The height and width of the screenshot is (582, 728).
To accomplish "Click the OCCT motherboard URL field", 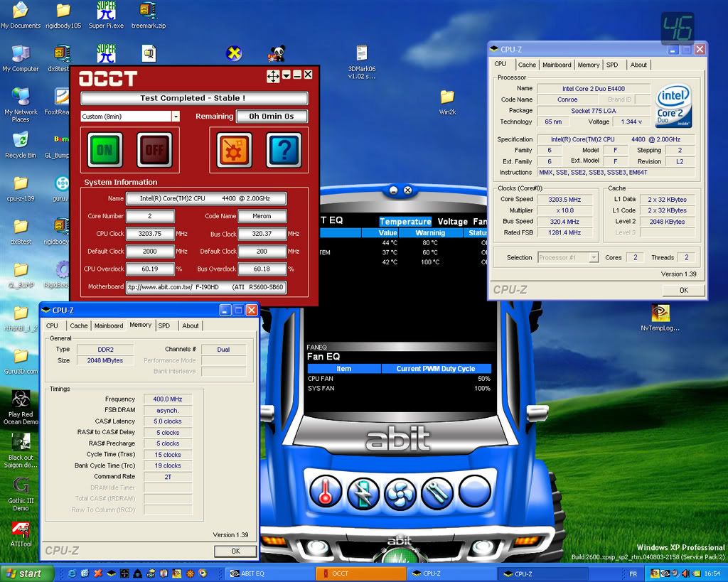I will (206, 287).
